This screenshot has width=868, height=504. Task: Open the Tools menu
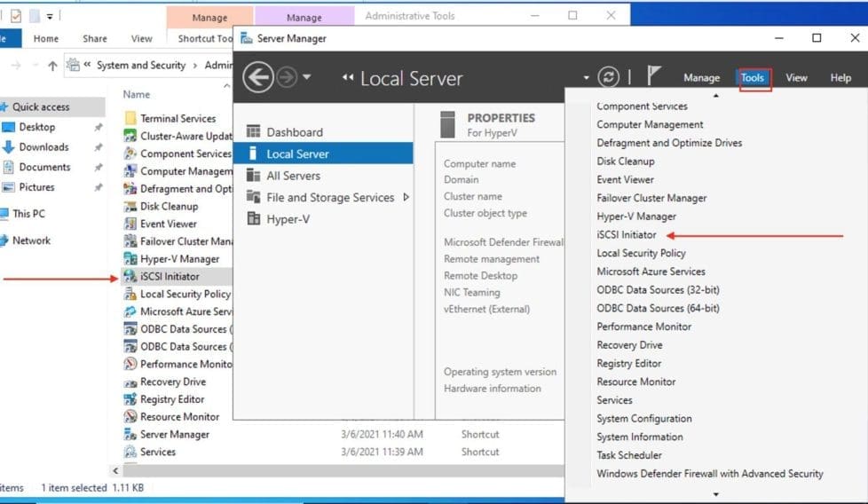752,78
